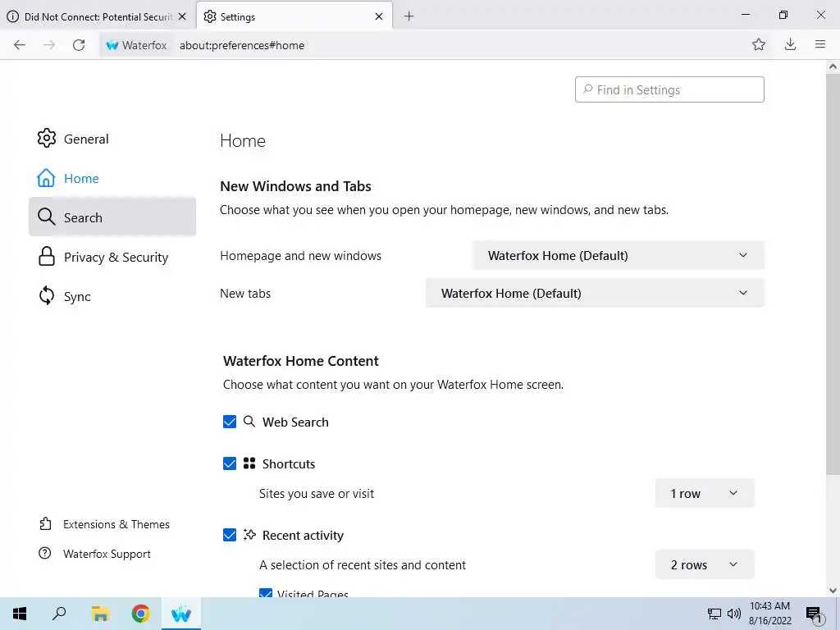Click the General gear icon in sidebar

47,138
